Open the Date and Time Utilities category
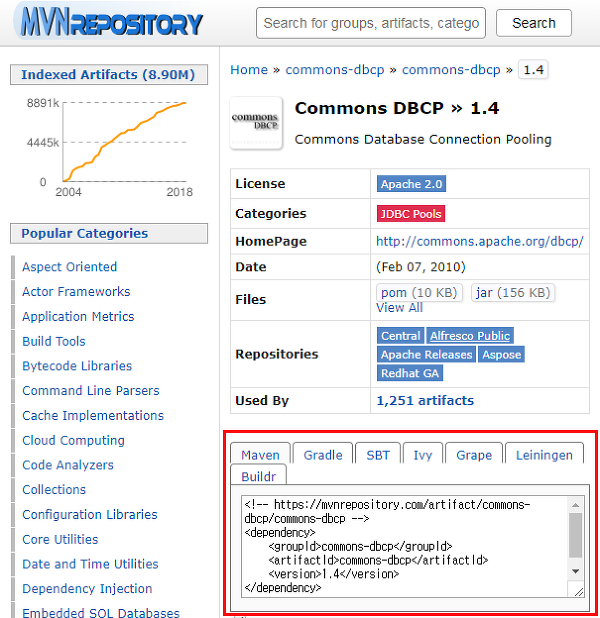 (90, 564)
